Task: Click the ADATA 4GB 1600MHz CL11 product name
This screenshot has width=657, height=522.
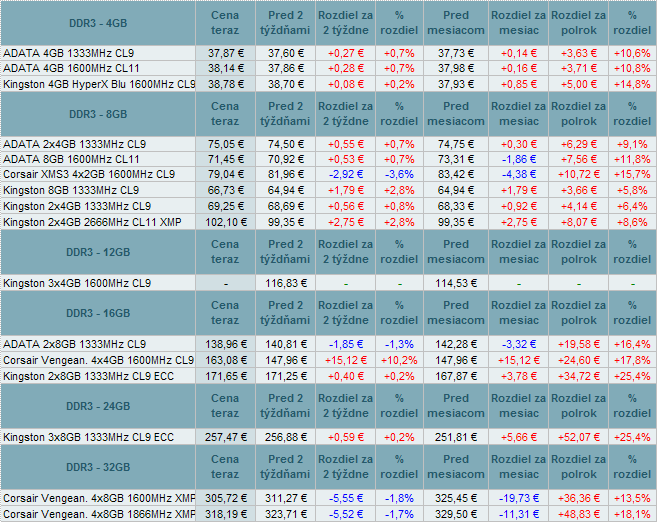Action: point(71,68)
